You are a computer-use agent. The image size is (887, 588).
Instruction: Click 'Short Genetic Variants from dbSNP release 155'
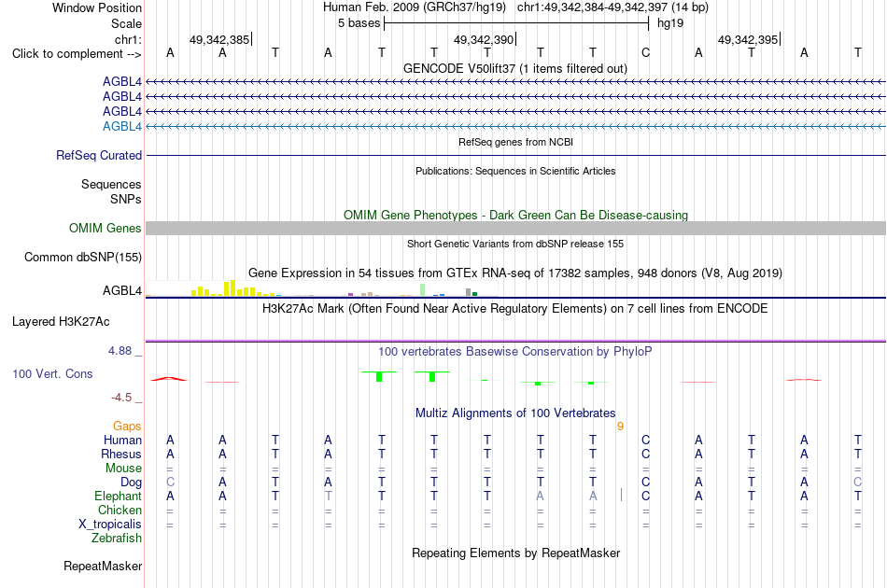(515, 244)
